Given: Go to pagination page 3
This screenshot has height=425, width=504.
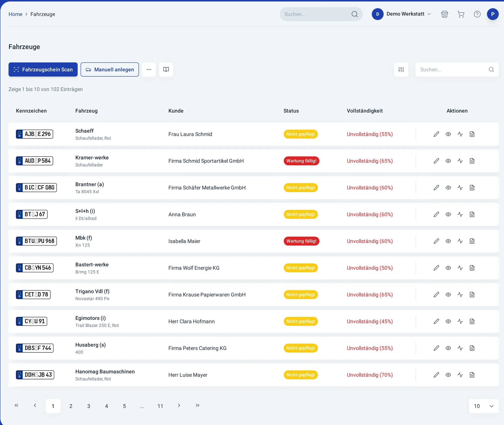Looking at the screenshot, I should (x=89, y=406).
